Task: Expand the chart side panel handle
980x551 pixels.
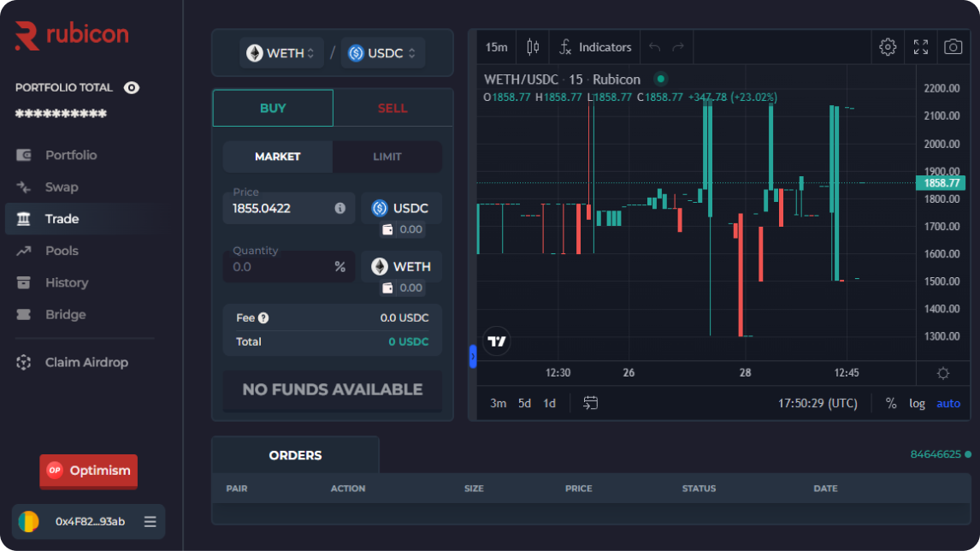Action: click(x=473, y=357)
